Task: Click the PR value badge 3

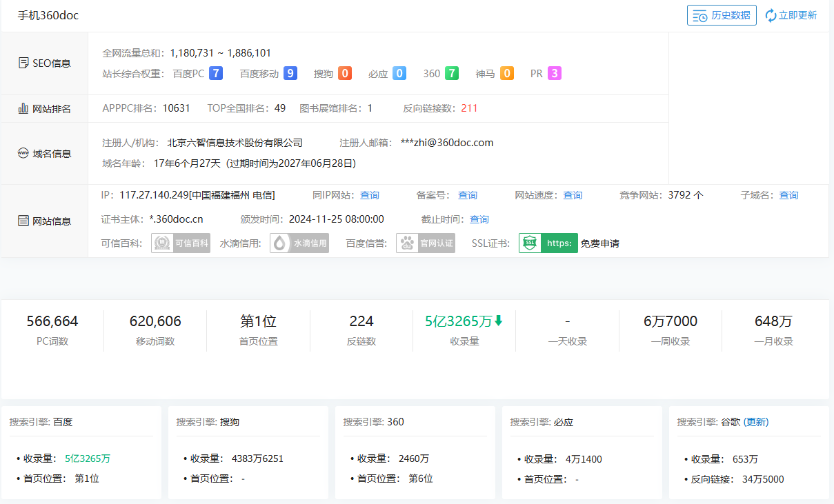Action: tap(555, 73)
